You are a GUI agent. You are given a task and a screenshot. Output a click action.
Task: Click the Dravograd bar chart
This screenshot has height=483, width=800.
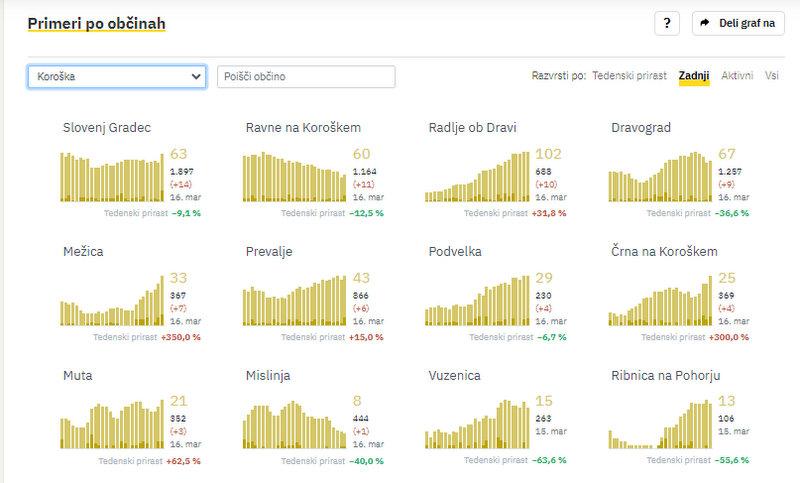click(659, 177)
